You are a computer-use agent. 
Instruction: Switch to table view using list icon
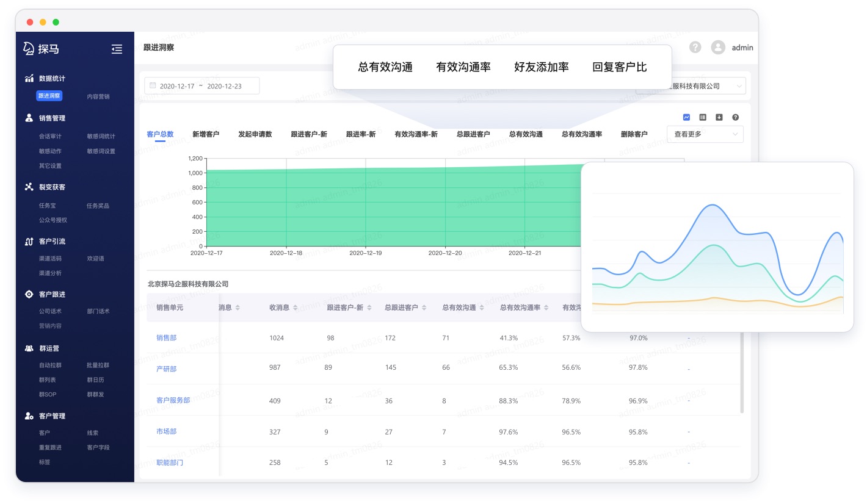702,117
